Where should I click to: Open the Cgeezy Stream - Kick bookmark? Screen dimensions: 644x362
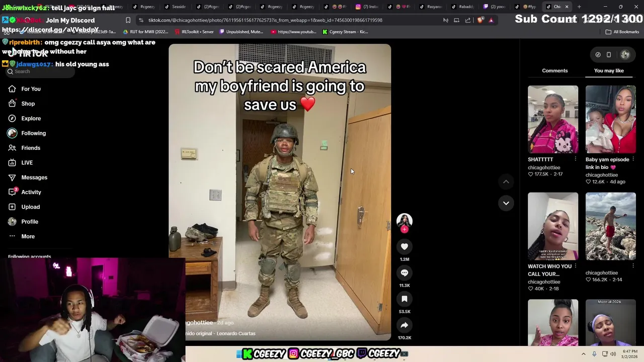pos(345,32)
